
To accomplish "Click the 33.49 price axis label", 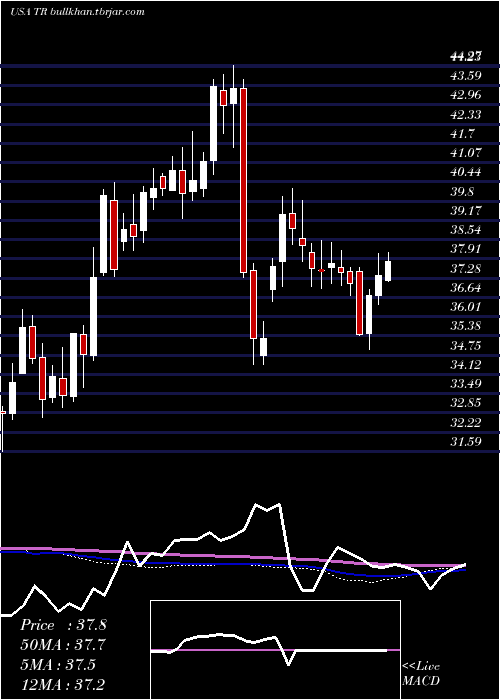I will [466, 384].
